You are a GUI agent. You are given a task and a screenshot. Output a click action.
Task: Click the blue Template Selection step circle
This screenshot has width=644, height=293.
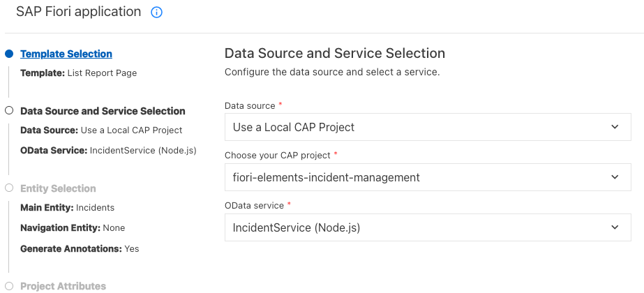pyautogui.click(x=9, y=54)
